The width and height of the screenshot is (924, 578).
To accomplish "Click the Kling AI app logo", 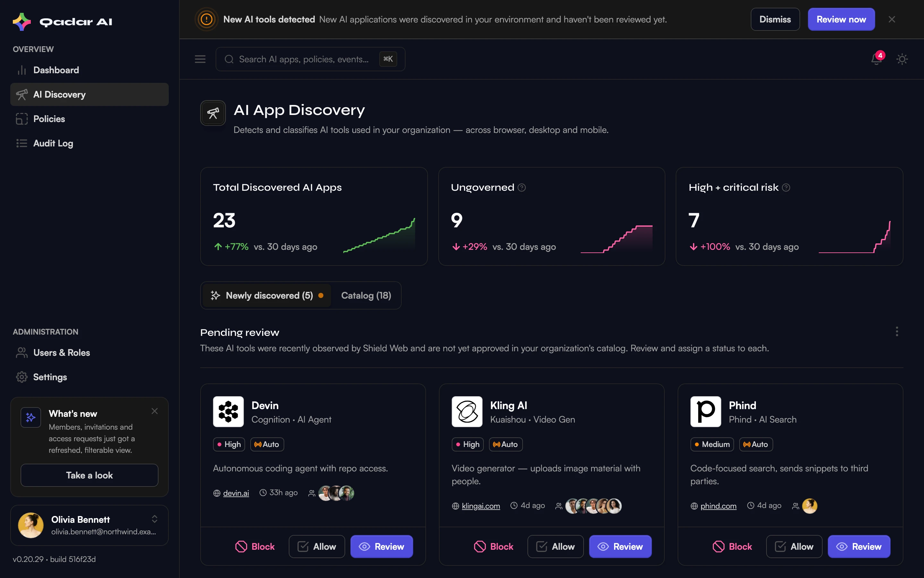I will click(x=467, y=411).
